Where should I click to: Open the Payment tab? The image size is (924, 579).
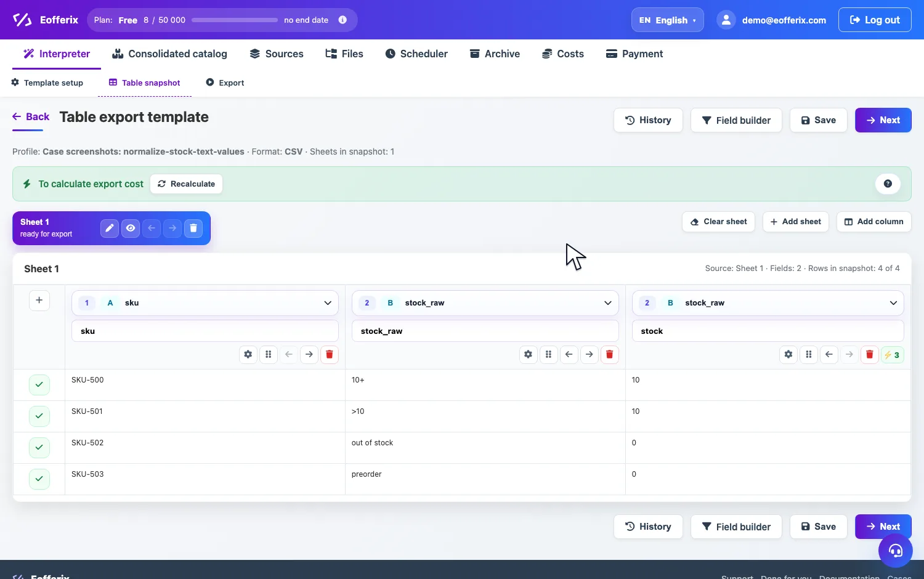coord(634,54)
